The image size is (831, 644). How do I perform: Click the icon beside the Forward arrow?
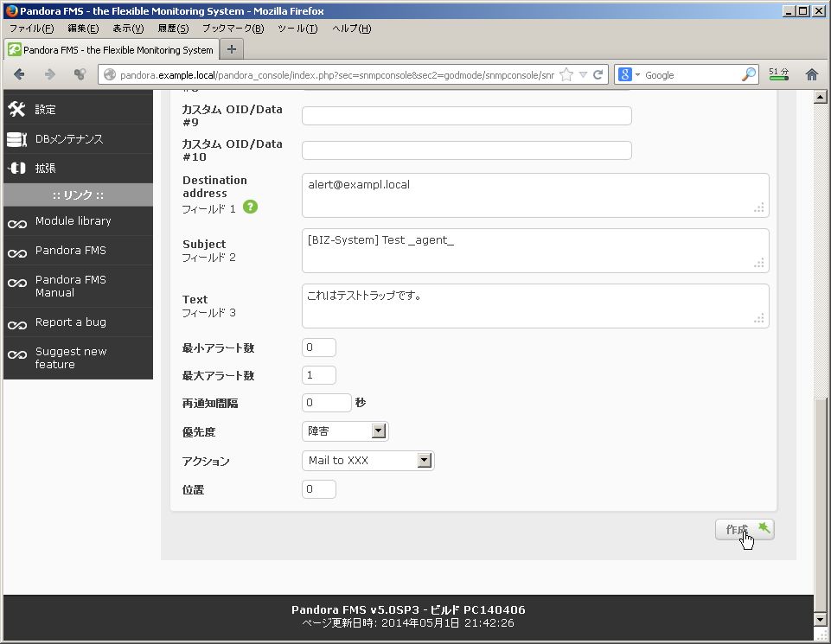click(80, 74)
